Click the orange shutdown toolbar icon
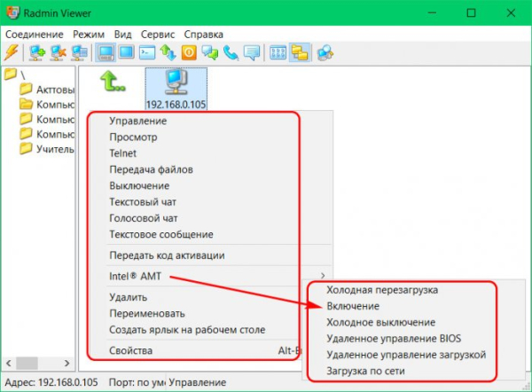Image resolution: width=532 pixels, height=392 pixels. click(189, 53)
